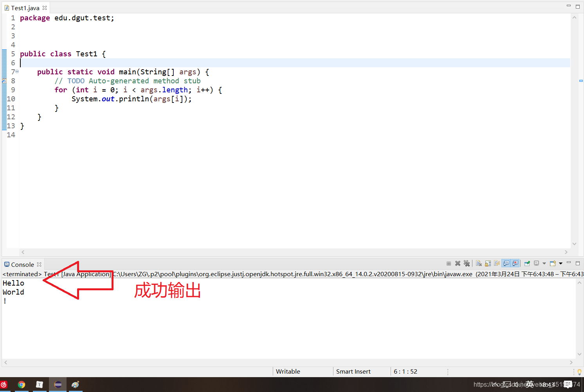584x392 pixels.
Task: Click the 'Hello' console output line
Action: [13, 283]
